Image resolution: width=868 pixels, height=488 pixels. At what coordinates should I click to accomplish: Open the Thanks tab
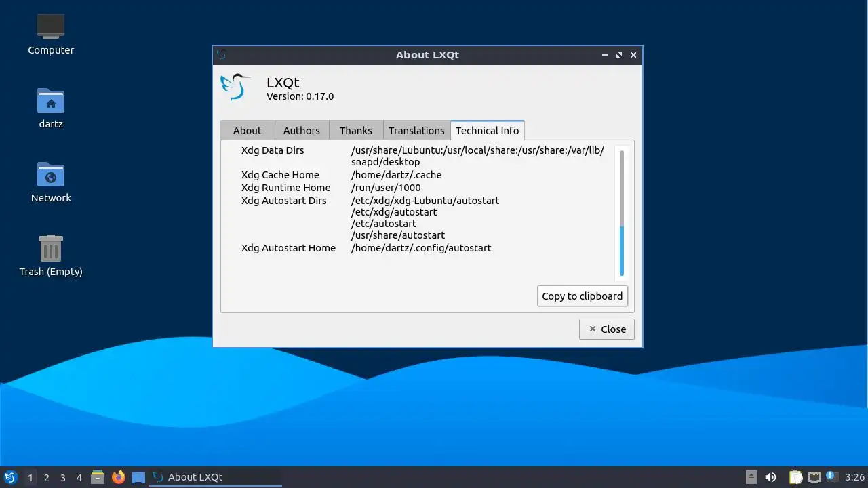click(356, 131)
